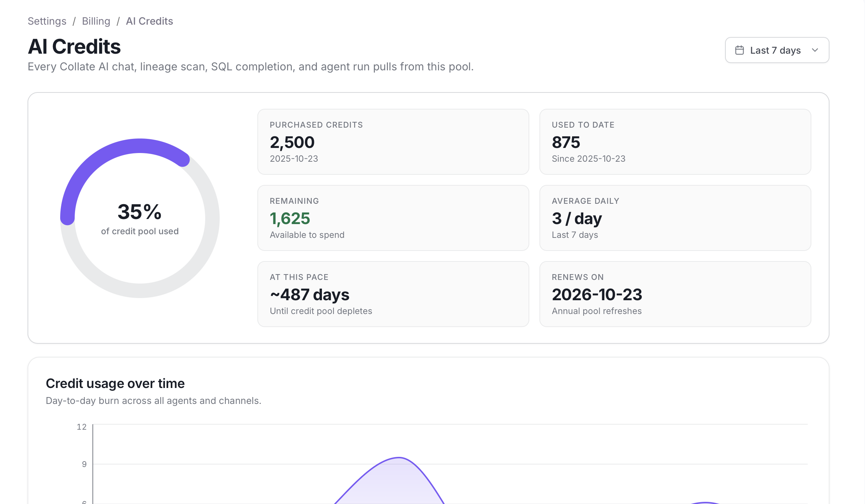Screen dimensions: 865x504
Task: Click the calendar icon in date range selector
Action: coord(740,50)
